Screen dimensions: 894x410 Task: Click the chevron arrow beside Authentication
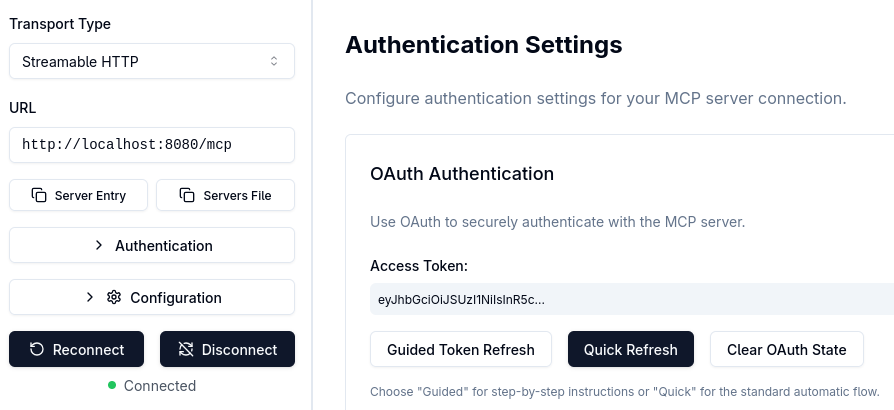pyautogui.click(x=99, y=245)
